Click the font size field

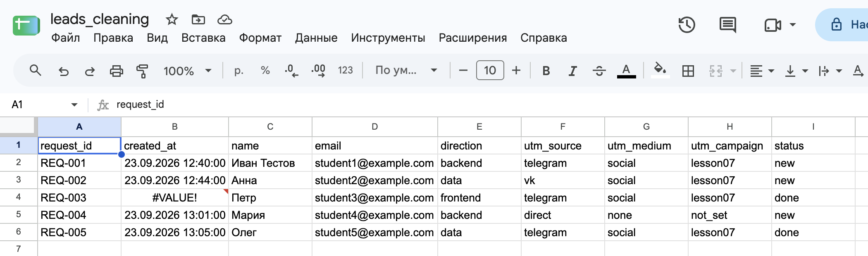point(490,70)
